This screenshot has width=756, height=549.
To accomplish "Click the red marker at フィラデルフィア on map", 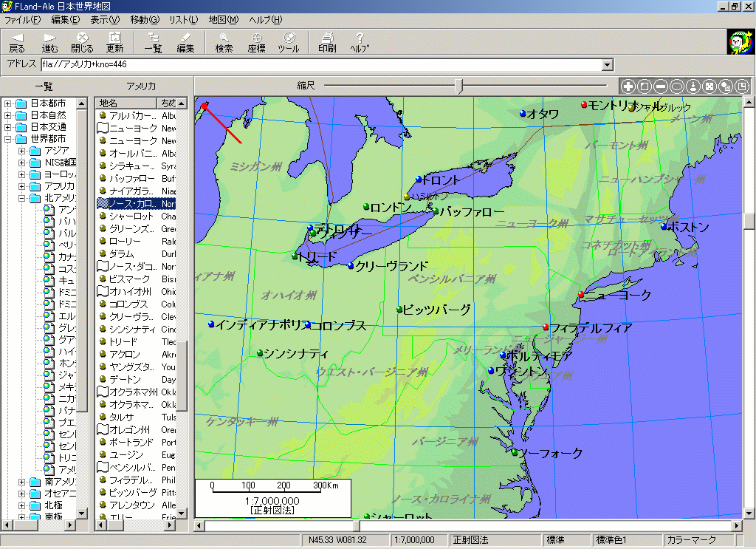I will (546, 327).
